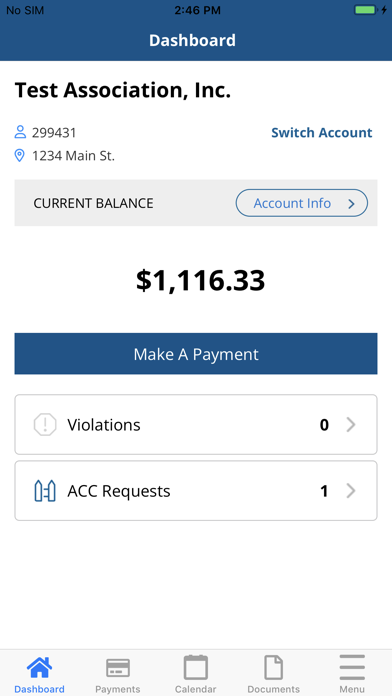This screenshot has height=696, width=392.
Task: Tap the $1,116.33 balance amount
Action: [200, 281]
